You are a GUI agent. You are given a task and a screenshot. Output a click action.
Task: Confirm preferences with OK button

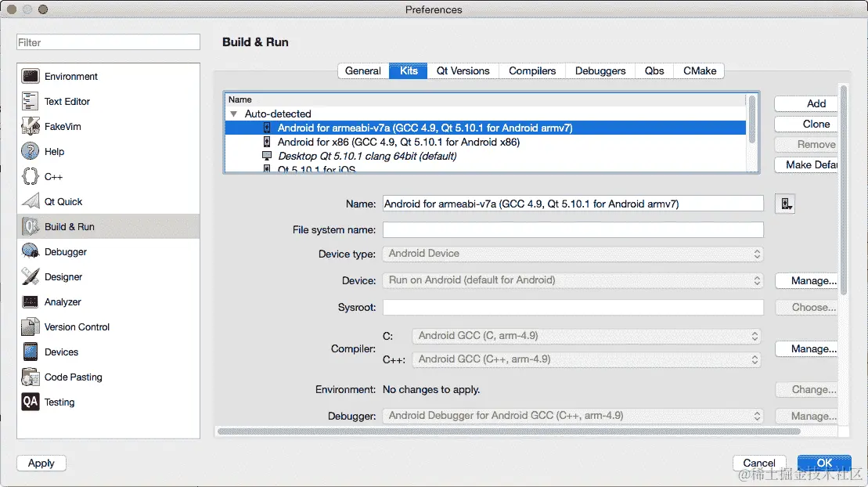tap(823, 464)
